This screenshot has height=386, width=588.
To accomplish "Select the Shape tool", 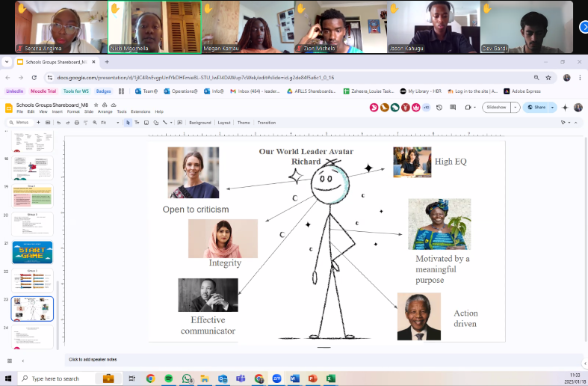I will click(x=155, y=122).
